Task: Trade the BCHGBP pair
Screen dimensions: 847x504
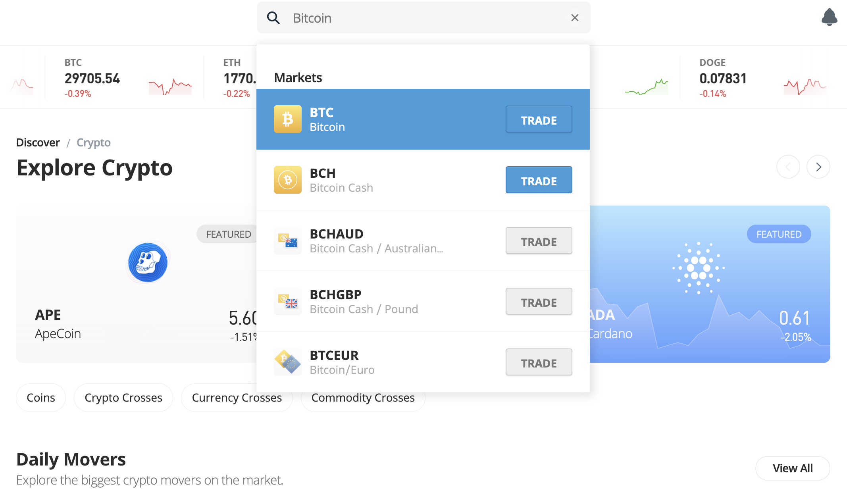Action: point(539,302)
